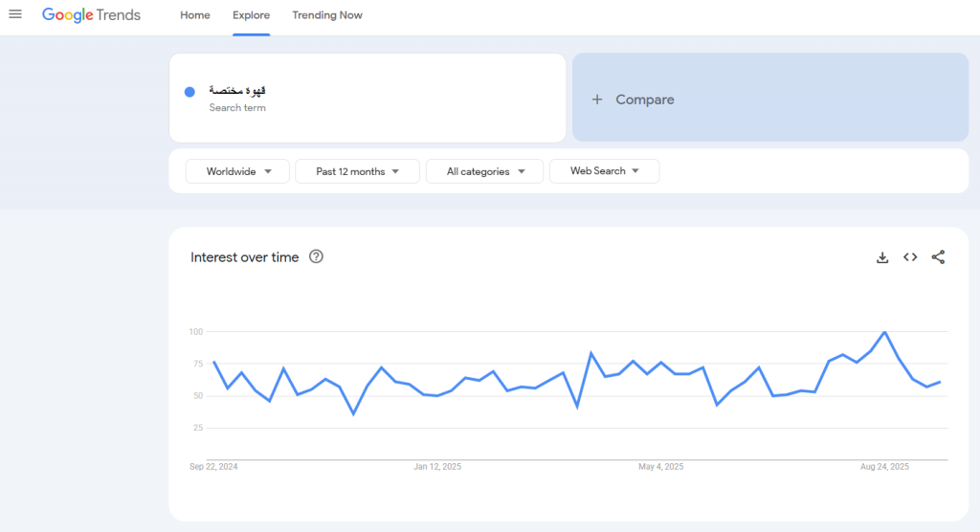Image resolution: width=980 pixels, height=532 pixels.
Task: Open the Web Search type dropdown
Action: tap(604, 171)
